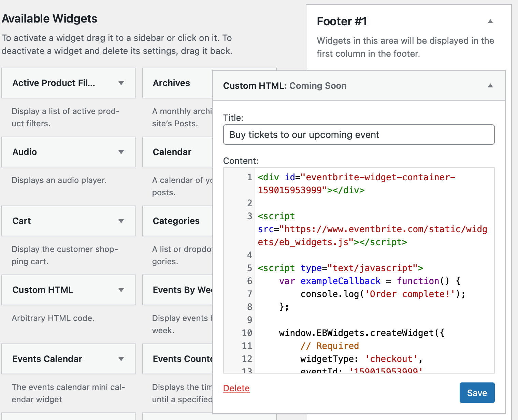Click the // Required comment line
The width and height of the screenshot is (518, 420).
330,346
